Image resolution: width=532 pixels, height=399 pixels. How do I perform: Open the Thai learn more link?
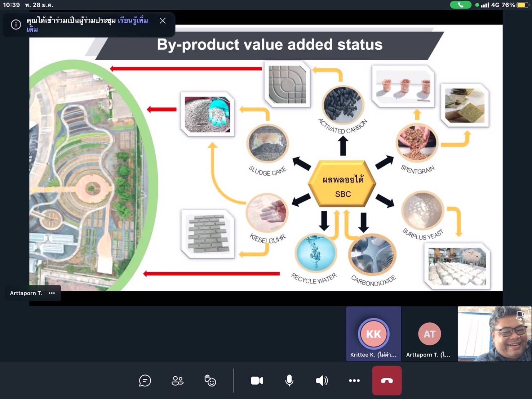[x=133, y=21]
